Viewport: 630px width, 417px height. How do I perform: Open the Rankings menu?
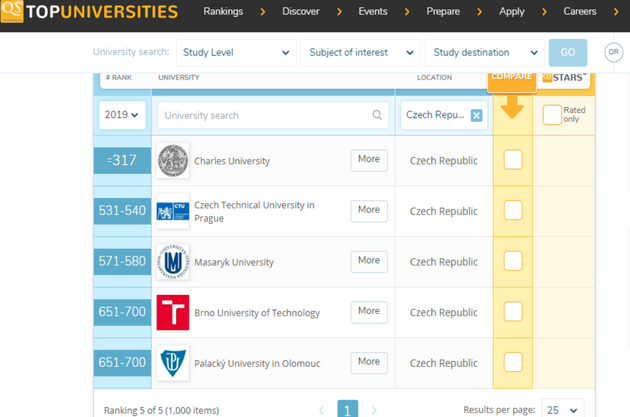pyautogui.click(x=223, y=12)
